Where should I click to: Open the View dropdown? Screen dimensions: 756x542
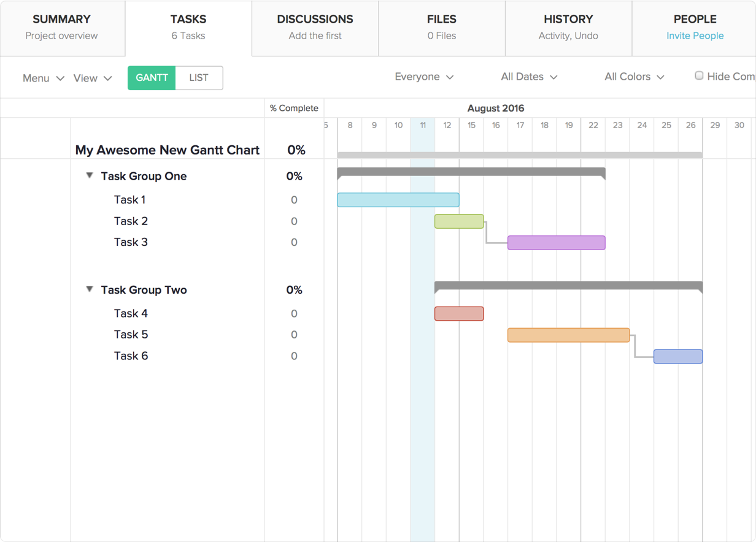click(93, 78)
